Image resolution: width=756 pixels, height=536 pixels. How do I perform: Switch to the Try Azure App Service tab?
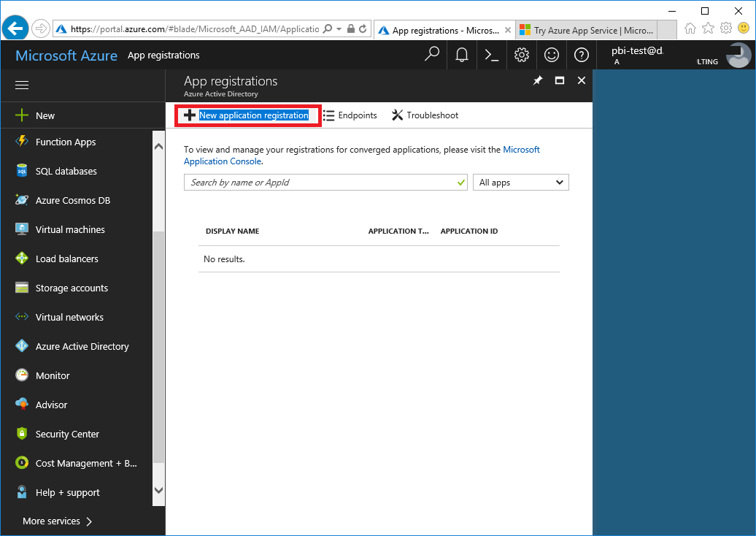[587, 31]
